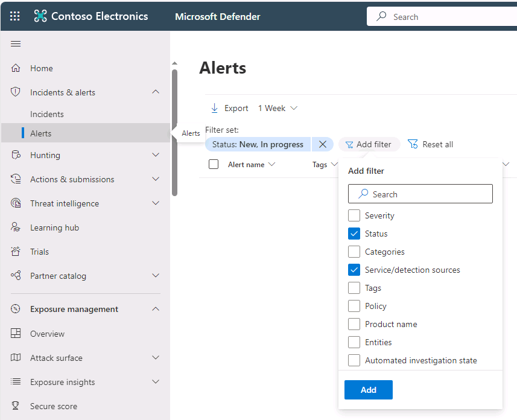Collapse the Exposure management section

(156, 309)
